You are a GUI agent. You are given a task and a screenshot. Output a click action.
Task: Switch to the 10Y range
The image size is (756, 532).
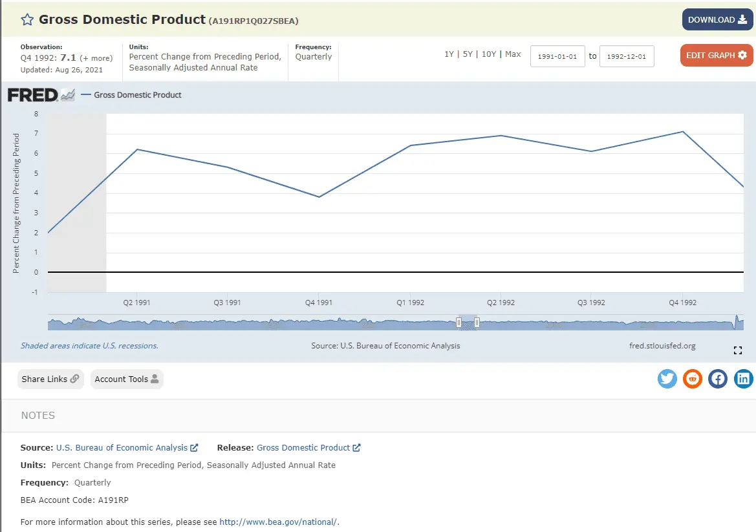489,54
